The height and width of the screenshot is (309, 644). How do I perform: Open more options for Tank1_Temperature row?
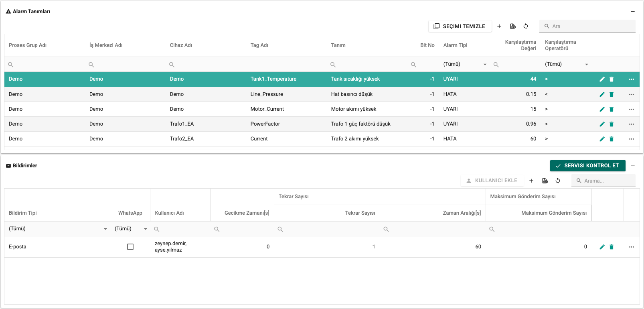coord(632,79)
